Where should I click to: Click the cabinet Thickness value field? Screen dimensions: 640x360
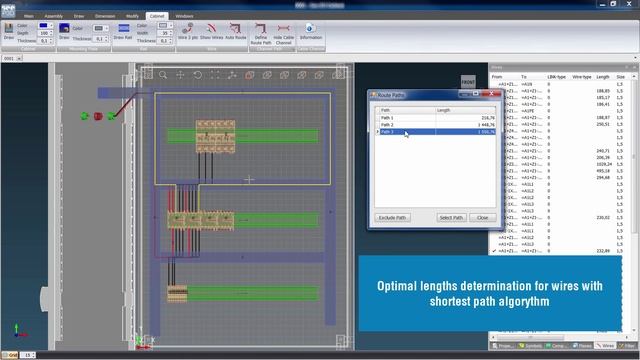point(43,41)
